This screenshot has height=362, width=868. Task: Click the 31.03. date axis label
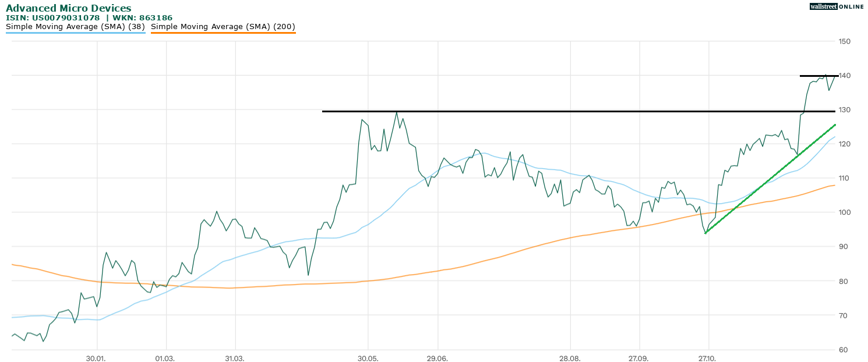(x=235, y=358)
